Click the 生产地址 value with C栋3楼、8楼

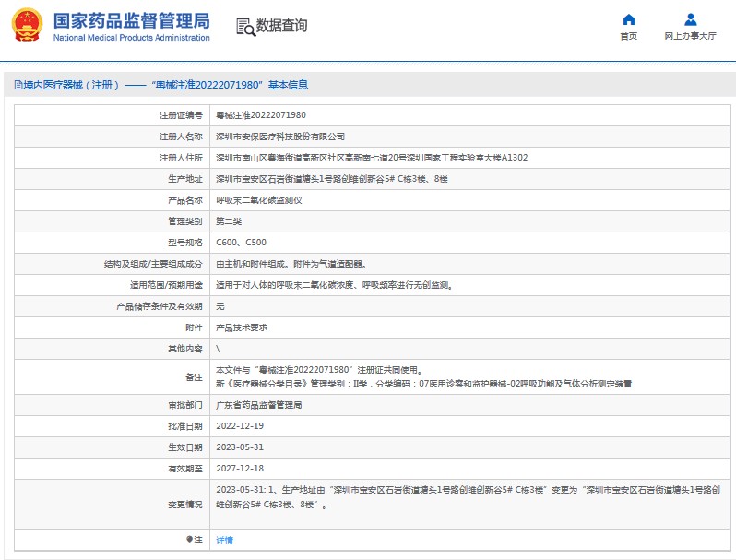pyautogui.click(x=332, y=179)
